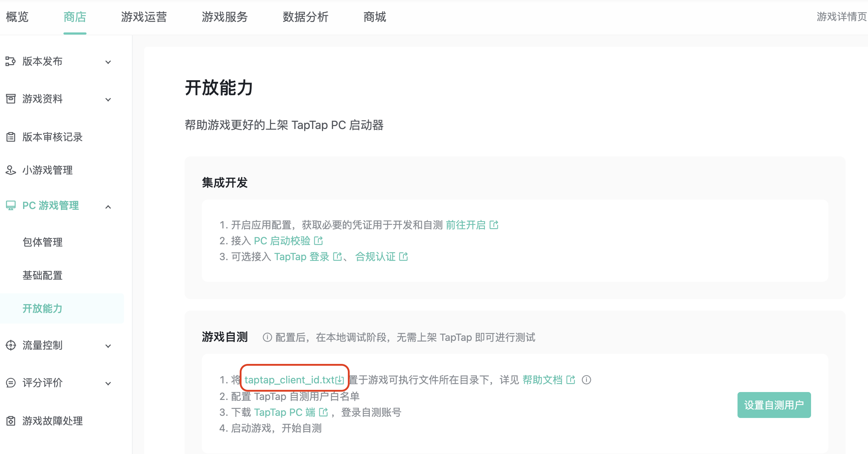868x454 pixels.
Task: Click the 版本发布 menu label
Action: [43, 61]
